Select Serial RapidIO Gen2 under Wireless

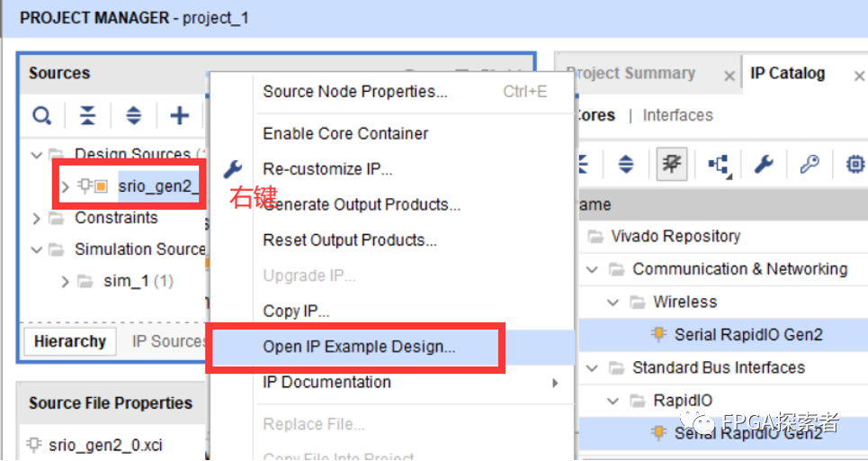point(748,335)
